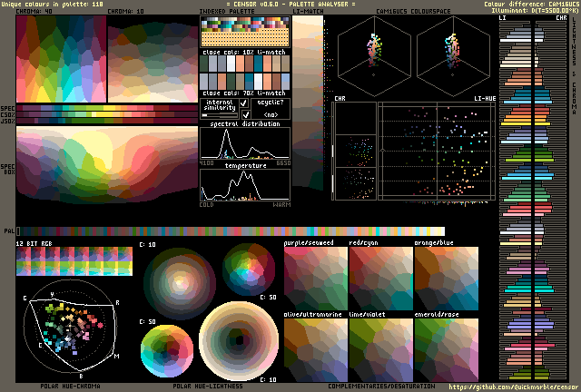Click the 12 bit RGB gradient strip
Viewport: 581px width, 392px height.
74,264
